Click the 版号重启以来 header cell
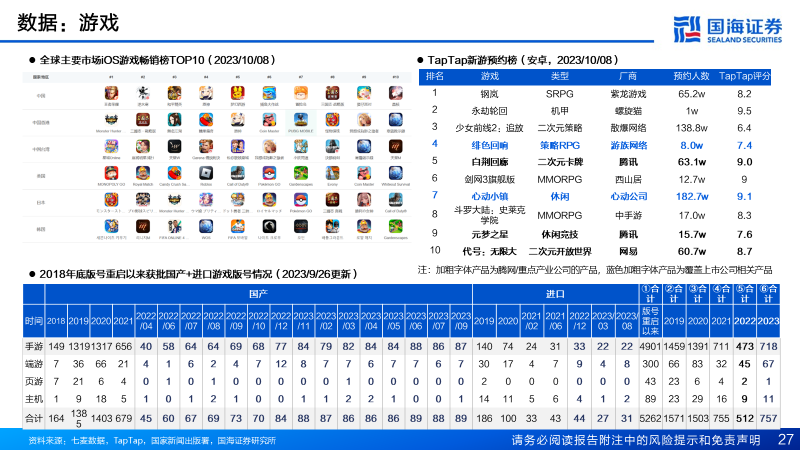The width and height of the screenshot is (800, 450). tap(650, 321)
